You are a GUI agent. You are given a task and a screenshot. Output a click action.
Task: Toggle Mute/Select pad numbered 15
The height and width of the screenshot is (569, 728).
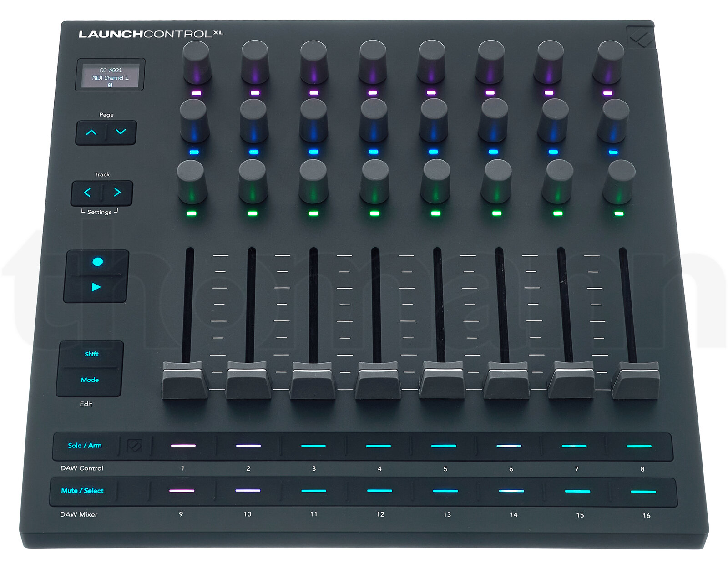(577, 492)
